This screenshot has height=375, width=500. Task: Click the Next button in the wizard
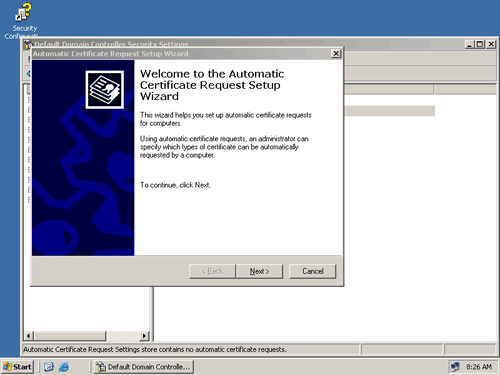point(259,271)
